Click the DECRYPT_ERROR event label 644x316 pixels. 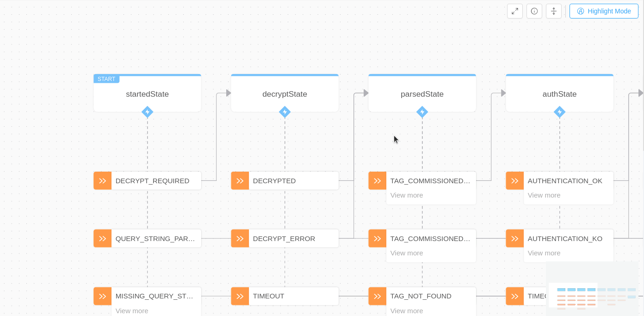point(284,239)
